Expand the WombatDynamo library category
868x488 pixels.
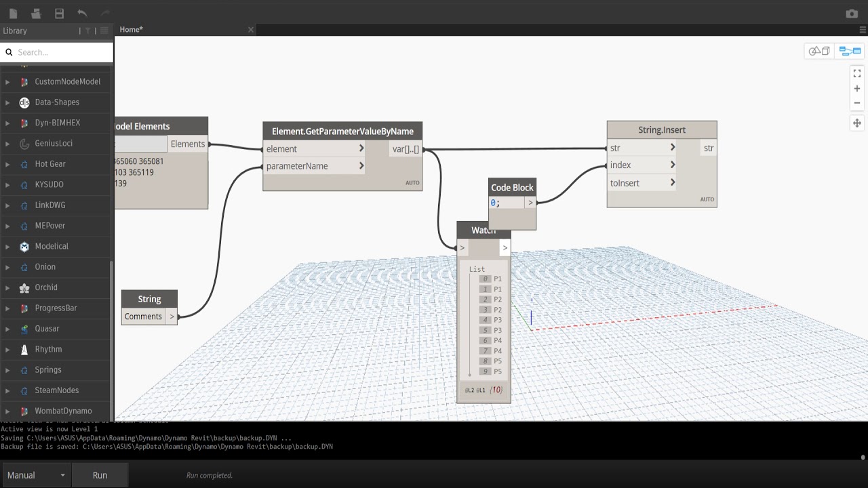[7, 411]
